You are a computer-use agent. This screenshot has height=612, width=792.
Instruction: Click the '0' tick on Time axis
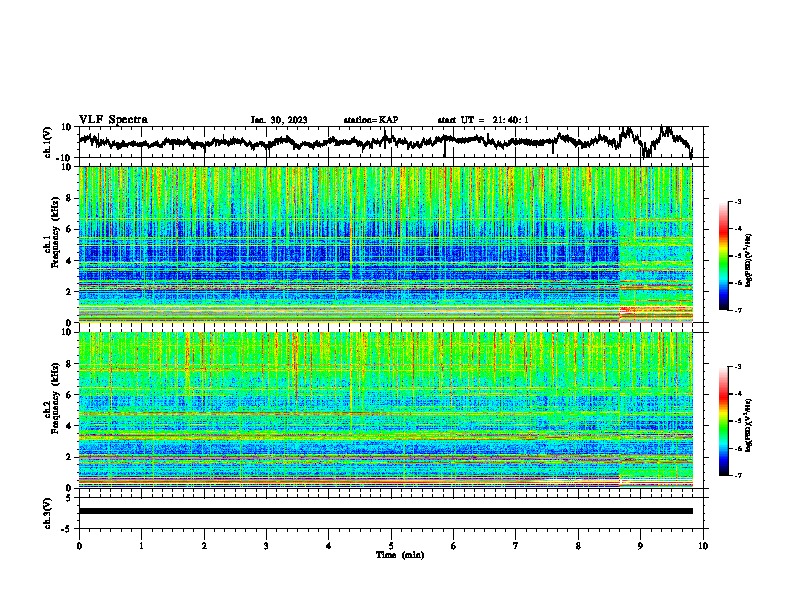(x=79, y=546)
